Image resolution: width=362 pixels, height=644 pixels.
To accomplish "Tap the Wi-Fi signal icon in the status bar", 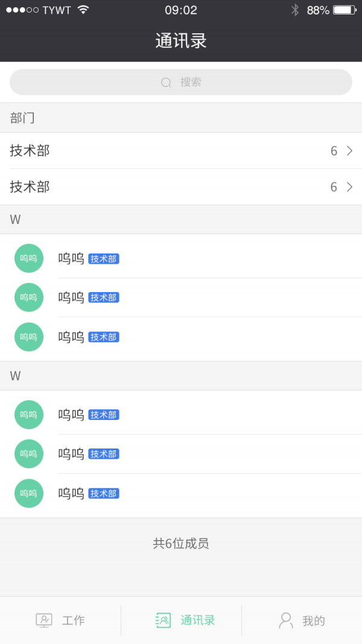I will [83, 10].
